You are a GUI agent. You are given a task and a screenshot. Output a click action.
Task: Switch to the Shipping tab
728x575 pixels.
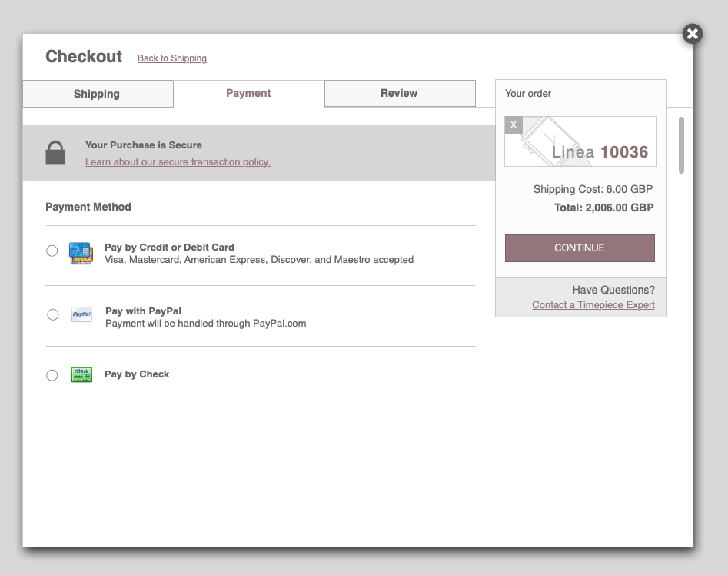(98, 94)
